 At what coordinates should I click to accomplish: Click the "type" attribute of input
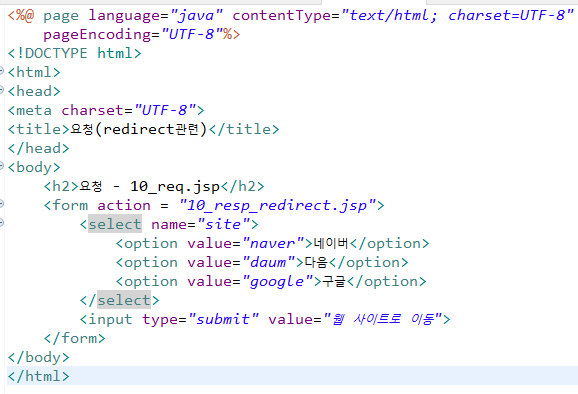pos(160,320)
